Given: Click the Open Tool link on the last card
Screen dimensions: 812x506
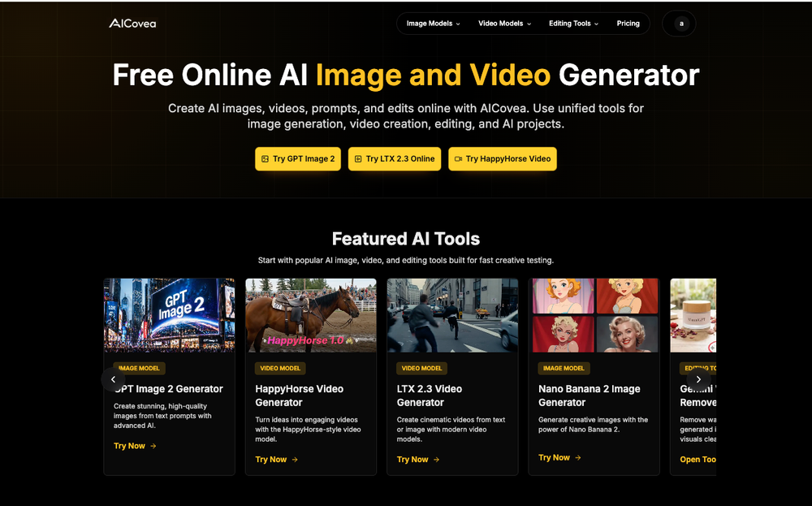Looking at the screenshot, I should point(698,460).
